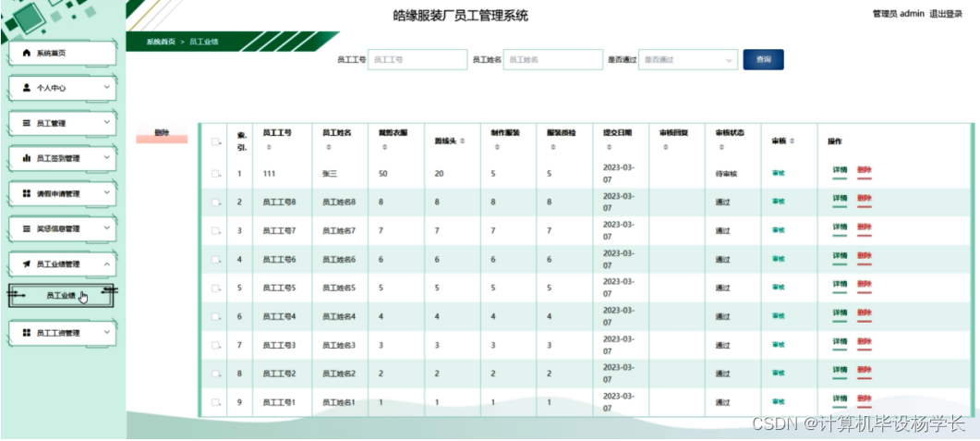980x441 pixels.
Task: Expand the 员工签到管理 menu chevron
Action: tap(107, 158)
